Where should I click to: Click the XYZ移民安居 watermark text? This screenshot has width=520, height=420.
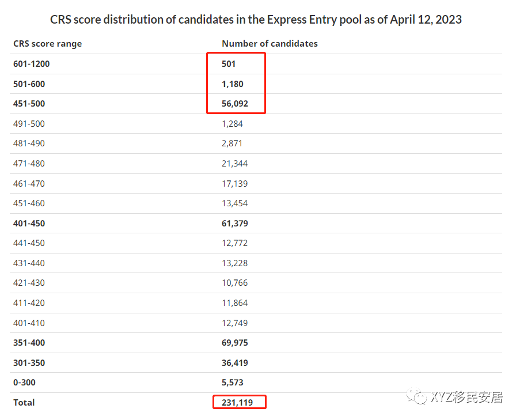click(467, 397)
